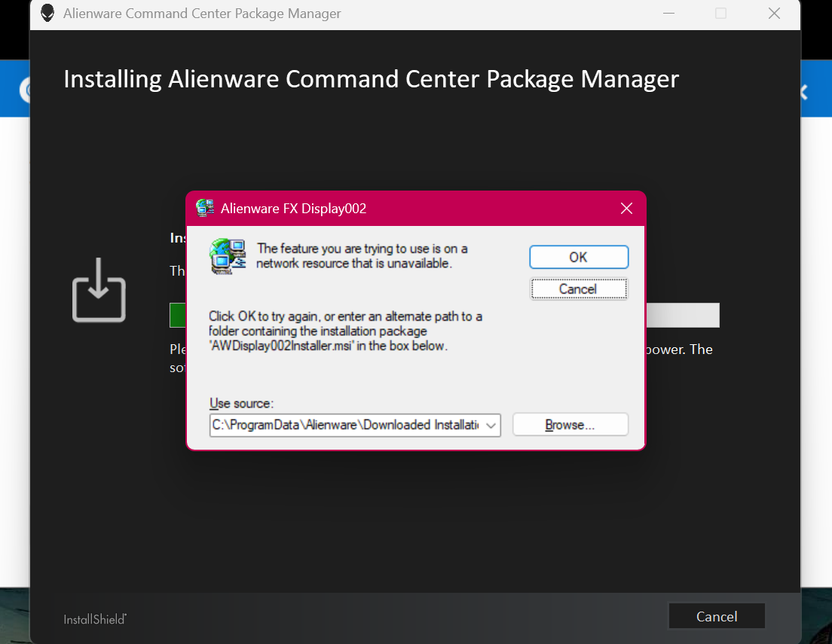Expand the Use source dropdown arrow
Viewport: 832px width, 644px height.
(x=491, y=426)
